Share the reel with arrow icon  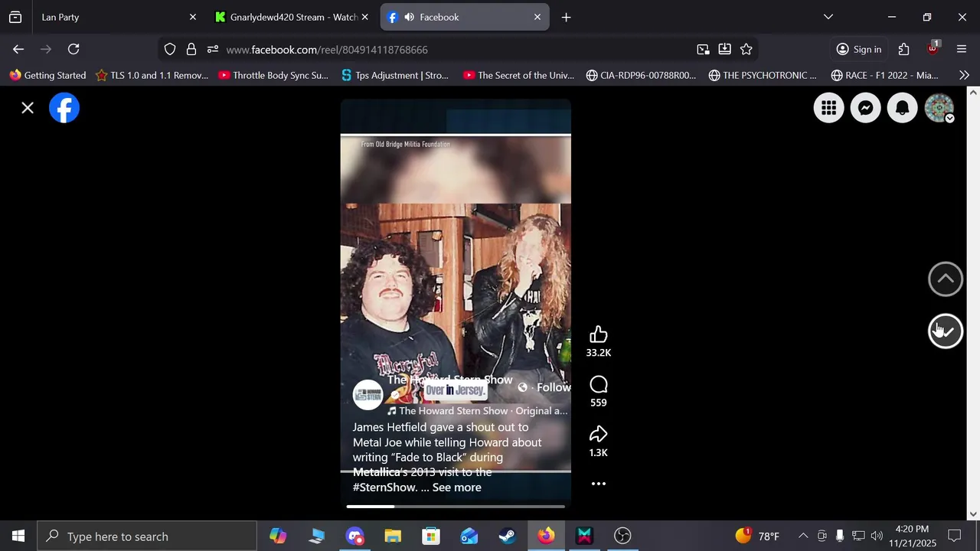point(599,435)
